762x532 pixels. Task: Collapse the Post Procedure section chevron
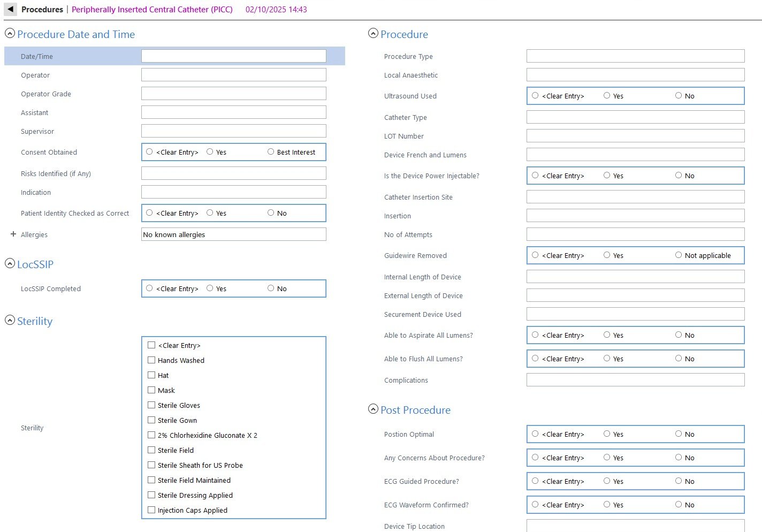(x=373, y=409)
